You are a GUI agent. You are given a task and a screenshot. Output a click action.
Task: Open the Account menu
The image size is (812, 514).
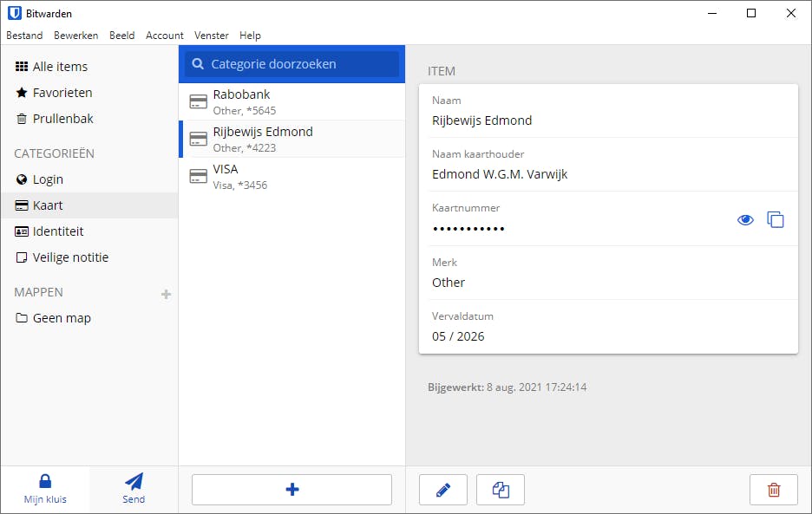164,36
